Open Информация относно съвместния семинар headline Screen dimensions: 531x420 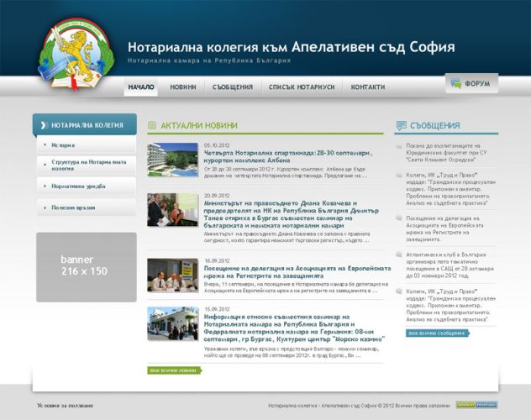click(295, 328)
